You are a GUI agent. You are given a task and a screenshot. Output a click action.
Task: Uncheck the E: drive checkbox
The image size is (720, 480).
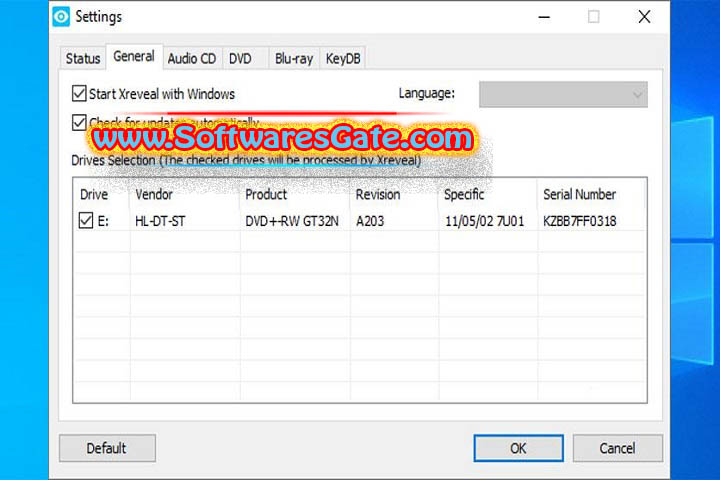pyautogui.click(x=86, y=220)
